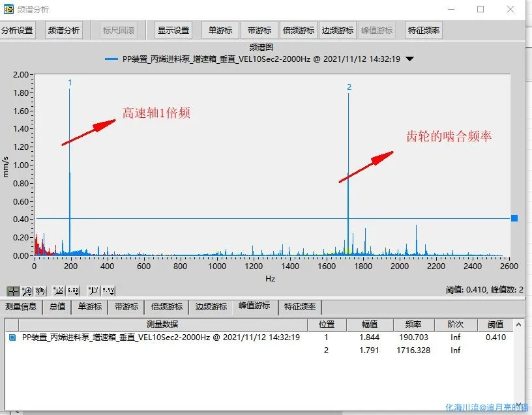The width and height of the screenshot is (532, 415).
Task: Open the 特征频率 lower tab
Action: coord(300,307)
